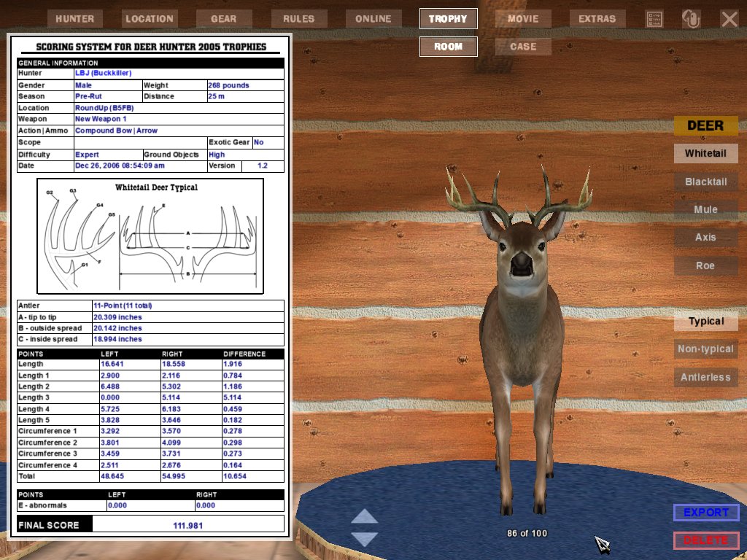The width and height of the screenshot is (747, 560).
Task: Select Whitetail species filter
Action: [705, 153]
